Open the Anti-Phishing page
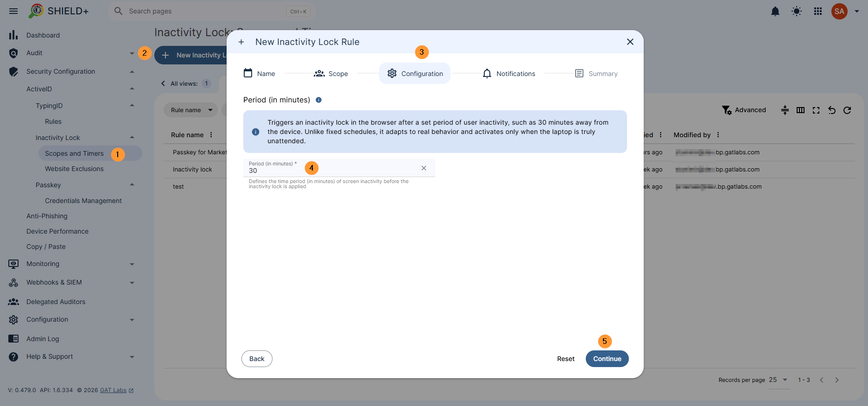 (47, 216)
